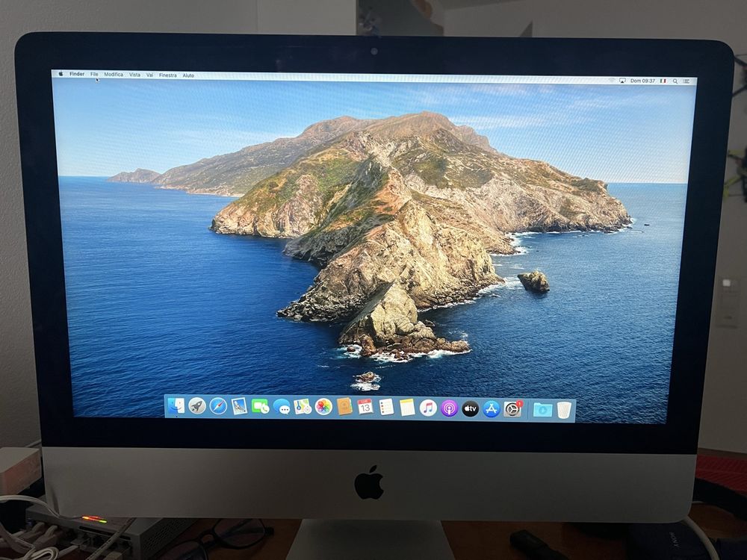
Task: Open Italian flag input source menu
Action: pos(663,81)
